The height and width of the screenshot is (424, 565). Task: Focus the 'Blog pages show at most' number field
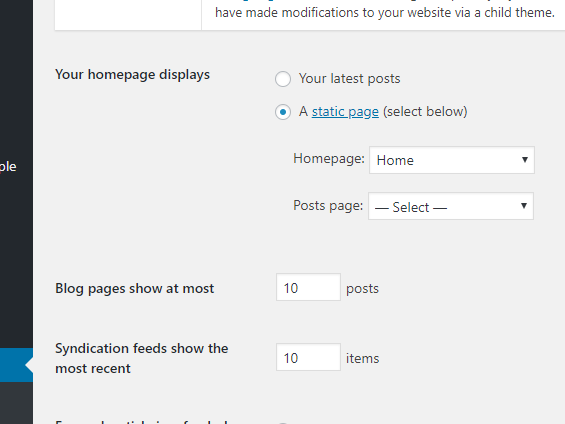(308, 287)
